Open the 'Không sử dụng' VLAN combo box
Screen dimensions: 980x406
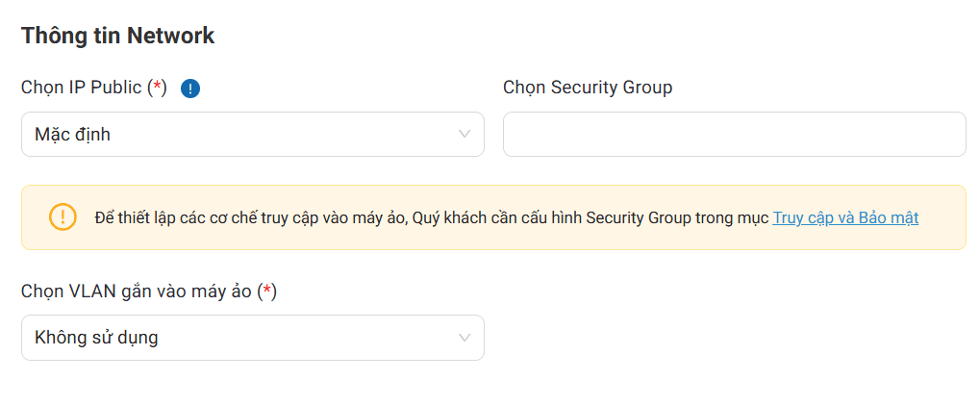[252, 338]
